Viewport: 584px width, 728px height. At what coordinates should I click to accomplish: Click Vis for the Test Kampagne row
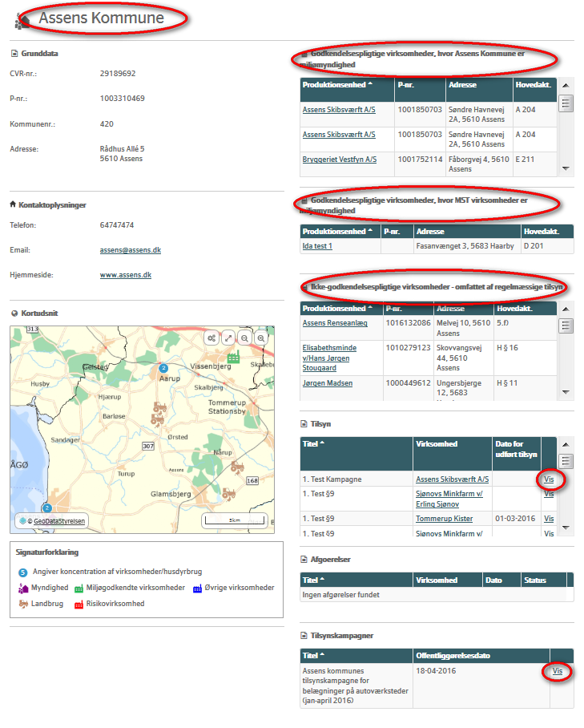click(549, 479)
